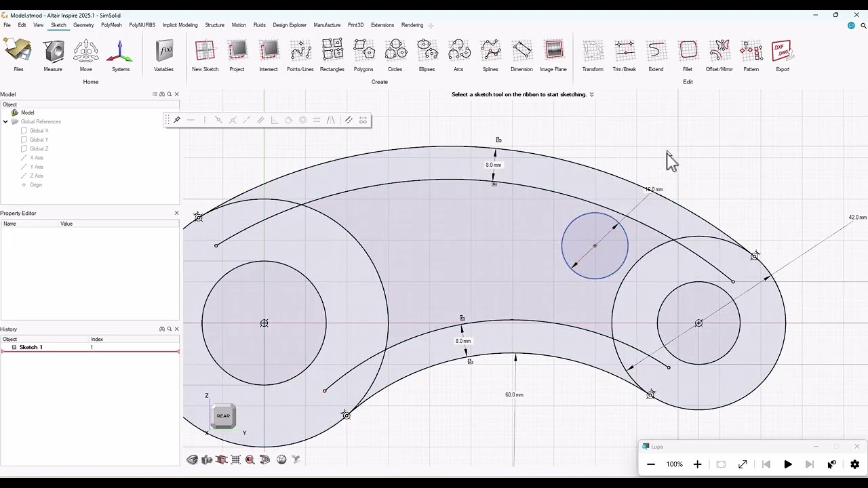Toggle grid display icon in view toolbar
This screenshot has width=868, height=488.
235,460
